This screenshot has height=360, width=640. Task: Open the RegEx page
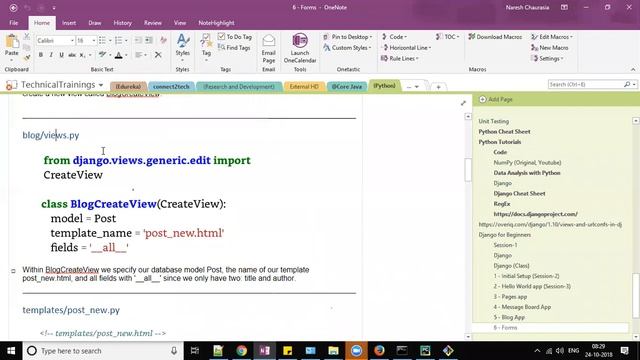click(502, 204)
